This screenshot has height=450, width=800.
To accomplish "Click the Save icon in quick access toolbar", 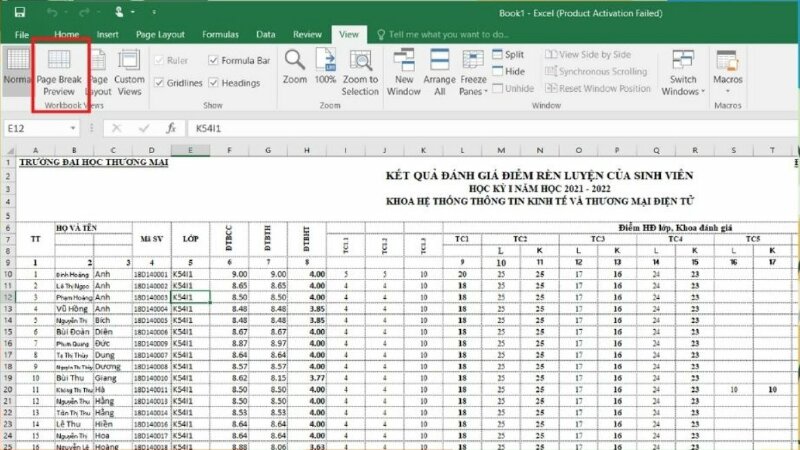I will (20, 12).
